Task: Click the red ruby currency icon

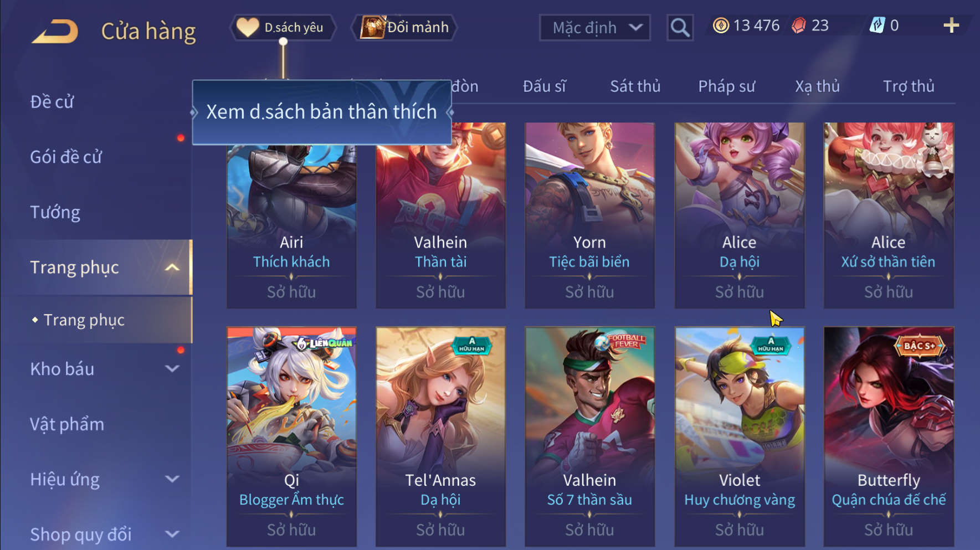Action: 798,25
